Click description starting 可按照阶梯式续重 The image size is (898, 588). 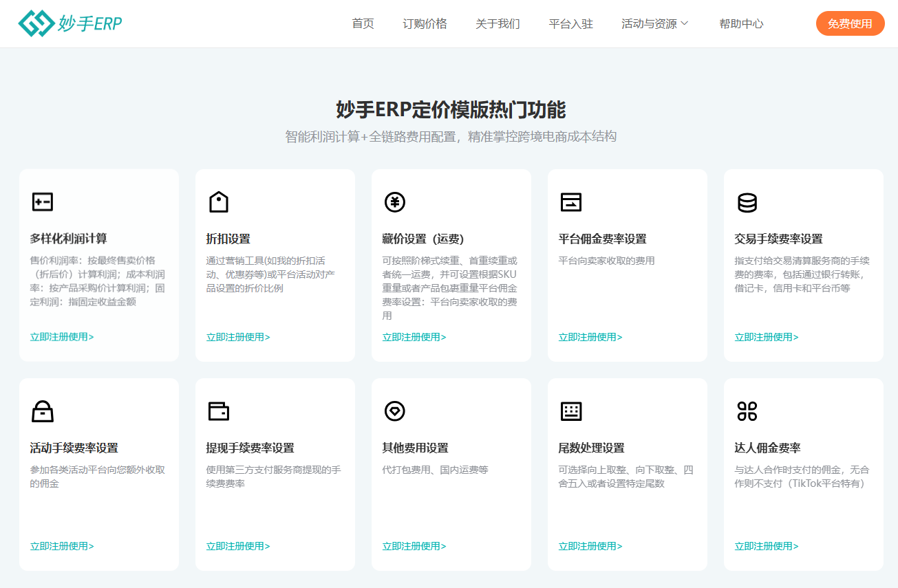pyautogui.click(x=450, y=288)
